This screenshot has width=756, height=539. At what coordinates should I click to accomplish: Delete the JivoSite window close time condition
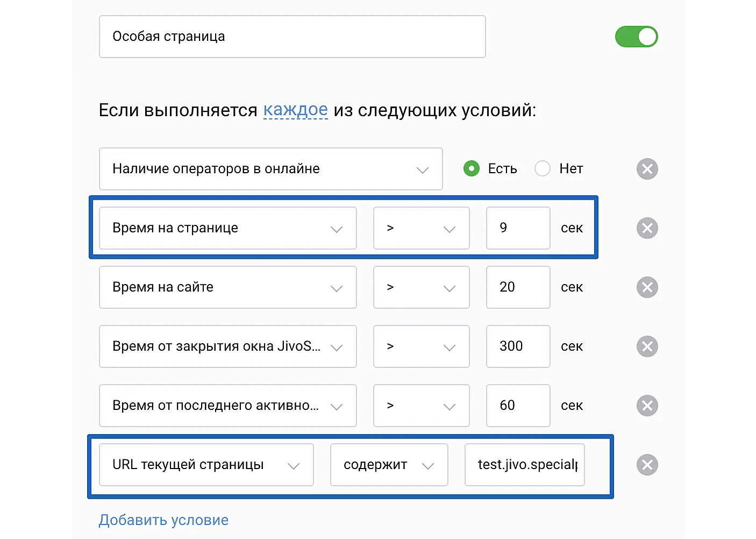(647, 346)
